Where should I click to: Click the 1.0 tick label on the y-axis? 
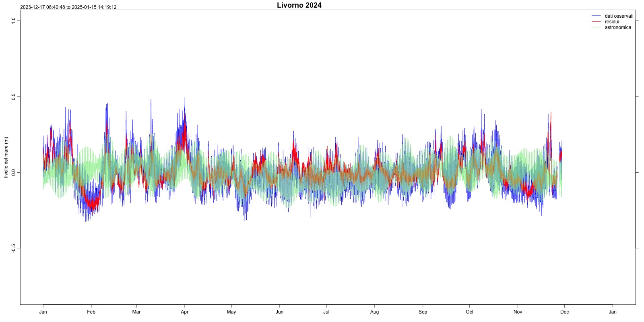(x=13, y=21)
